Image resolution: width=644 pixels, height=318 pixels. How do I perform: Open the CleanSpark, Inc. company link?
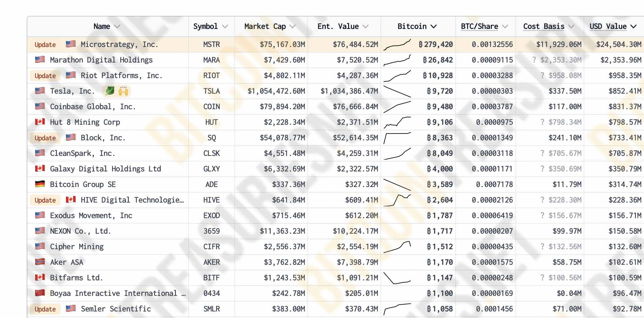coord(82,153)
